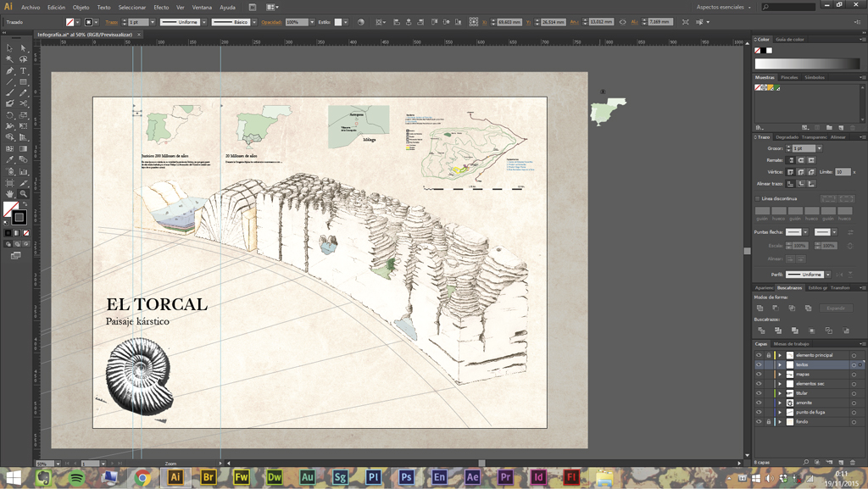The image size is (868, 489).
Task: Open 'Aspectos esenciales' workspace switcher
Action: point(723,7)
